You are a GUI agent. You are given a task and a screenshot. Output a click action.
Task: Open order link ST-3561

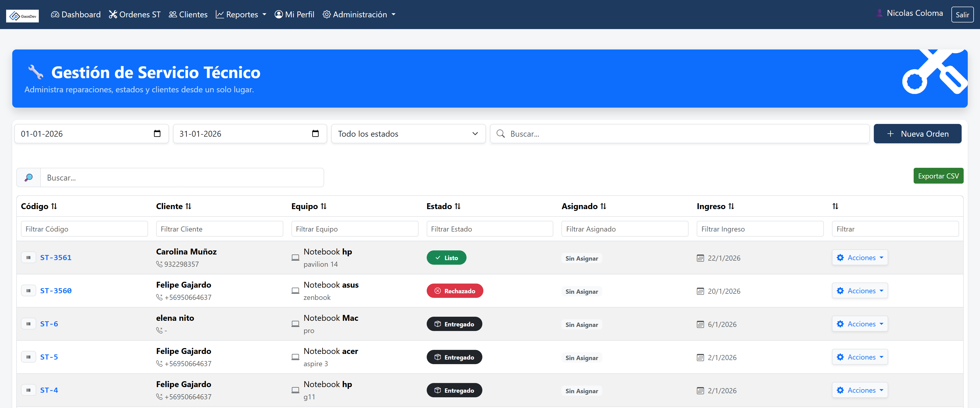point(56,258)
